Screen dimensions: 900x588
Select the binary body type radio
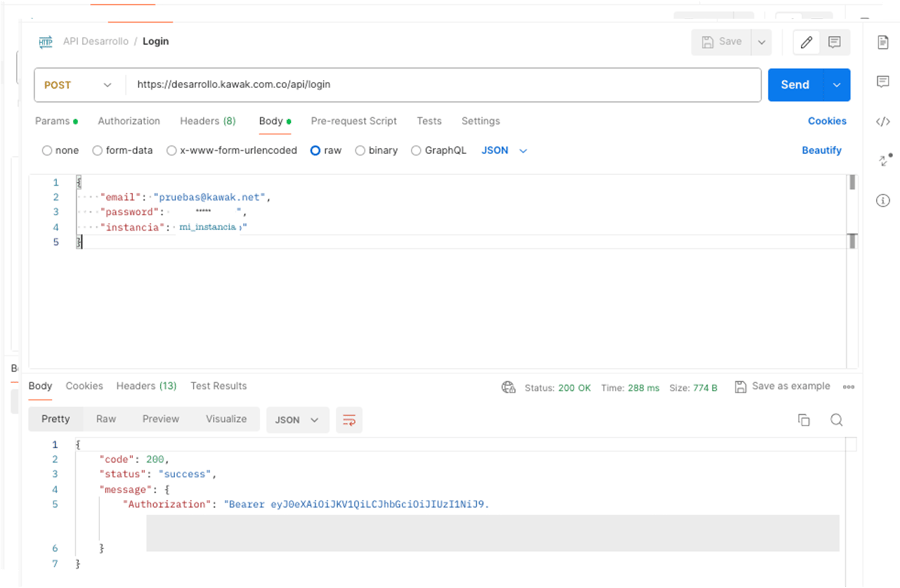coord(360,151)
